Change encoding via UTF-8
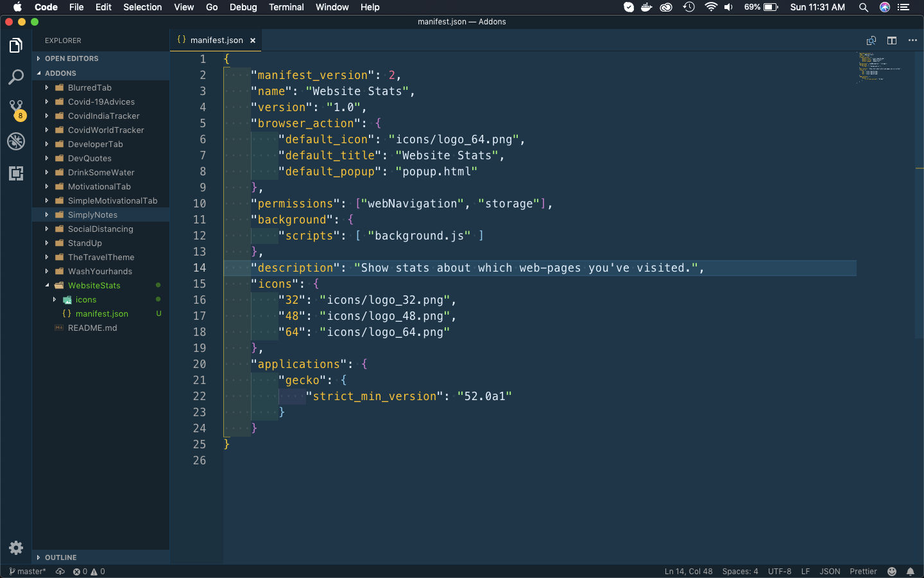 [x=780, y=572]
